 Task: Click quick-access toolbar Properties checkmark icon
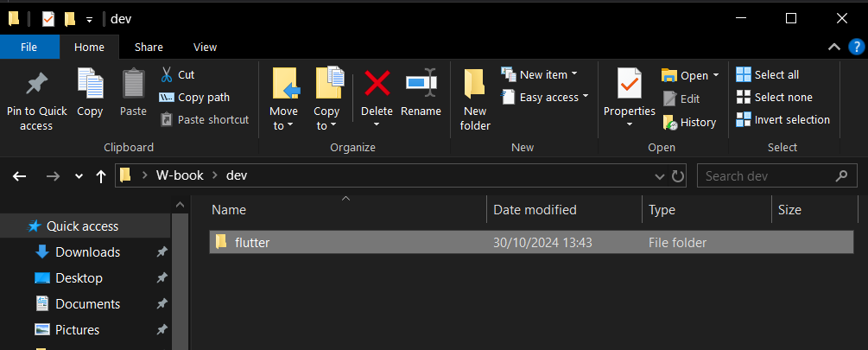[x=48, y=19]
